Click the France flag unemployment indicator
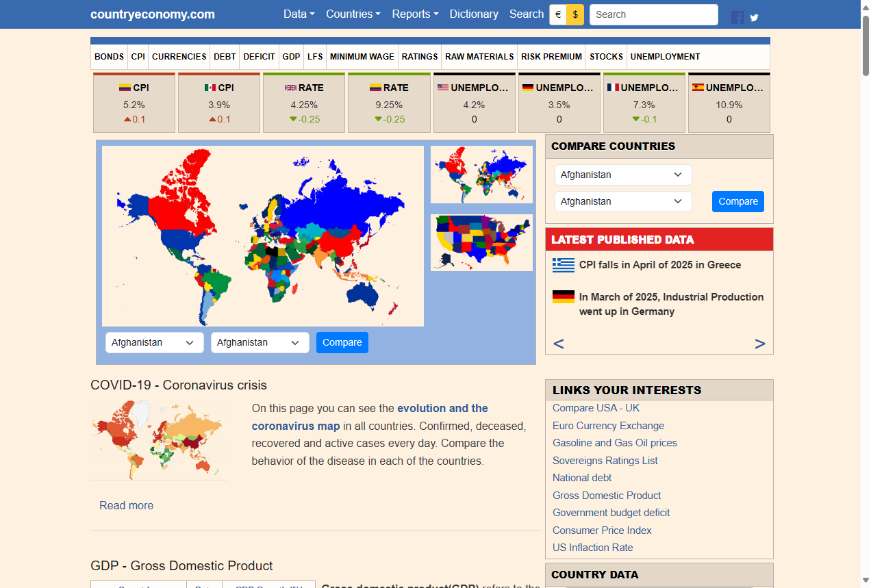Viewport: 871px width, 588px height. [611, 87]
